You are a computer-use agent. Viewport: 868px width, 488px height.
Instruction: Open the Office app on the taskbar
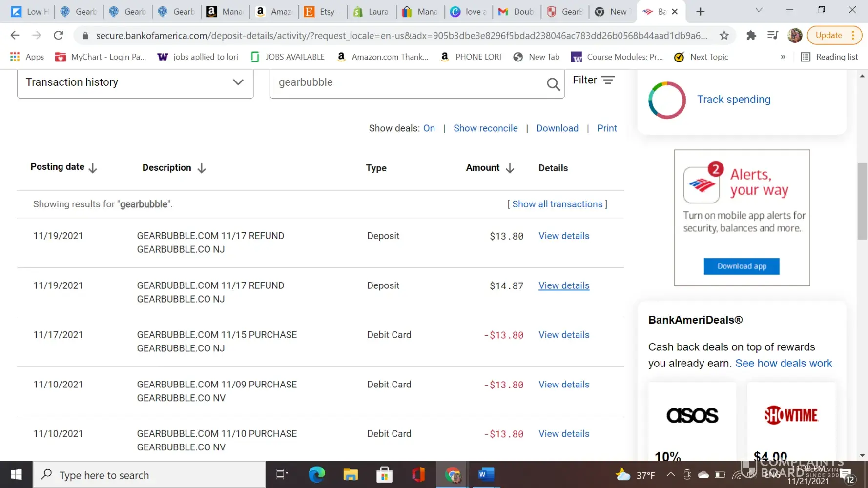(x=418, y=475)
